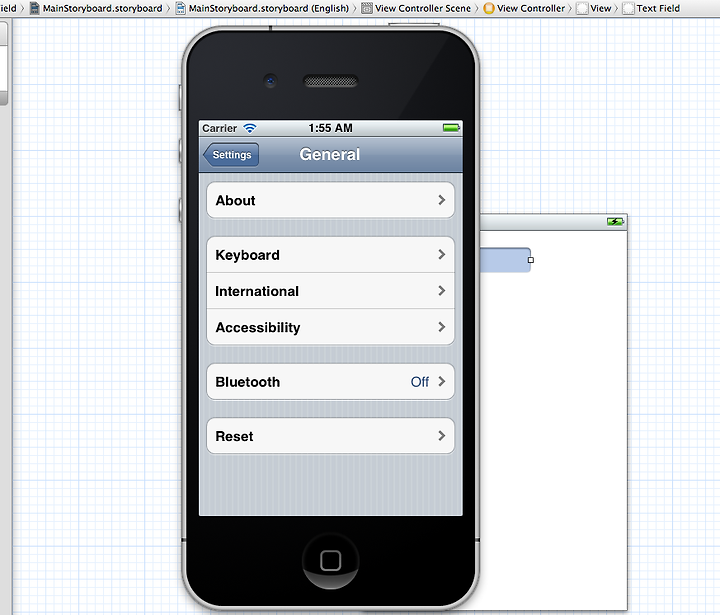Click the text field resize handle

(x=531, y=260)
